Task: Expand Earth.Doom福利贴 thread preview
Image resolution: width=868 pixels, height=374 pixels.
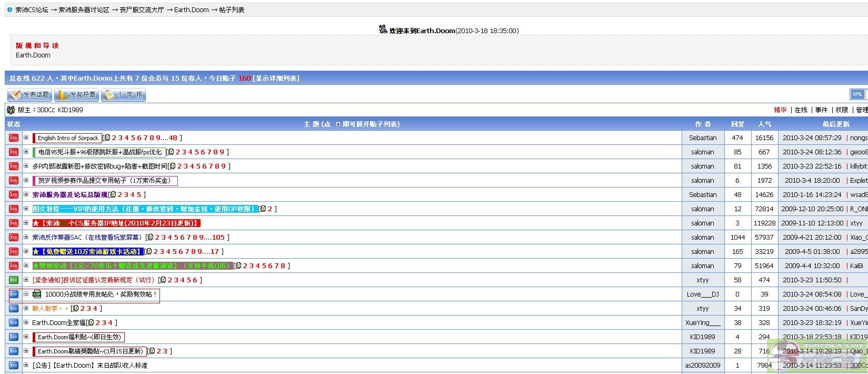Action: 26,337
